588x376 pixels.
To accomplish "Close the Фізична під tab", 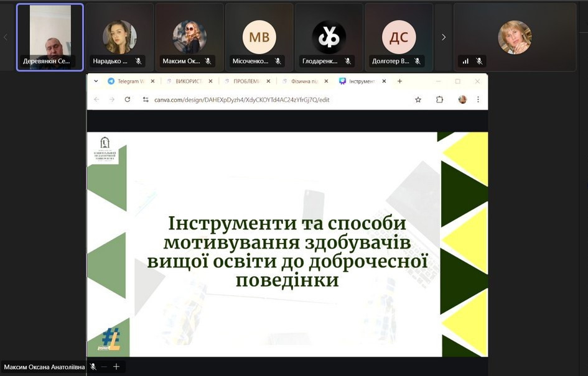I will (x=326, y=81).
